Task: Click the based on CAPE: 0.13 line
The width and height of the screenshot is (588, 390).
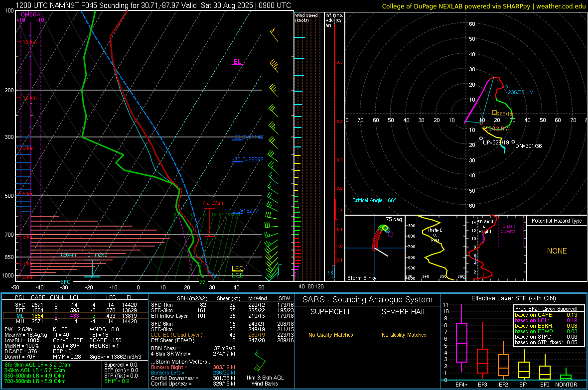Action: pyautogui.click(x=546, y=315)
